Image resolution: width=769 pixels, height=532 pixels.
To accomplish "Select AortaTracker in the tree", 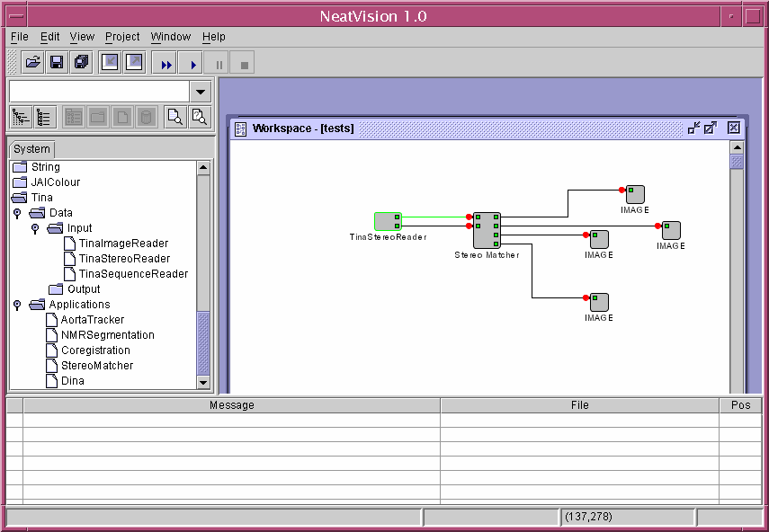I will click(92, 320).
